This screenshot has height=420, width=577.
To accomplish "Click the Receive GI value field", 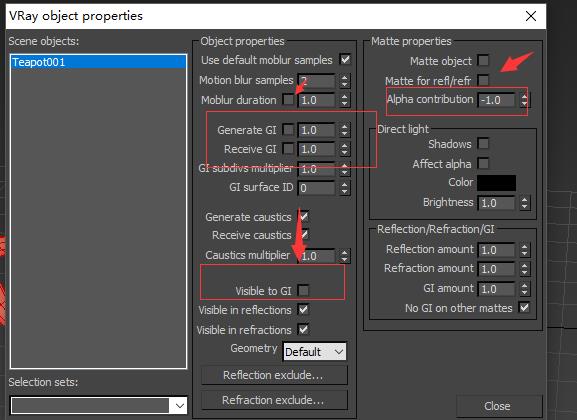I will 316,149.
